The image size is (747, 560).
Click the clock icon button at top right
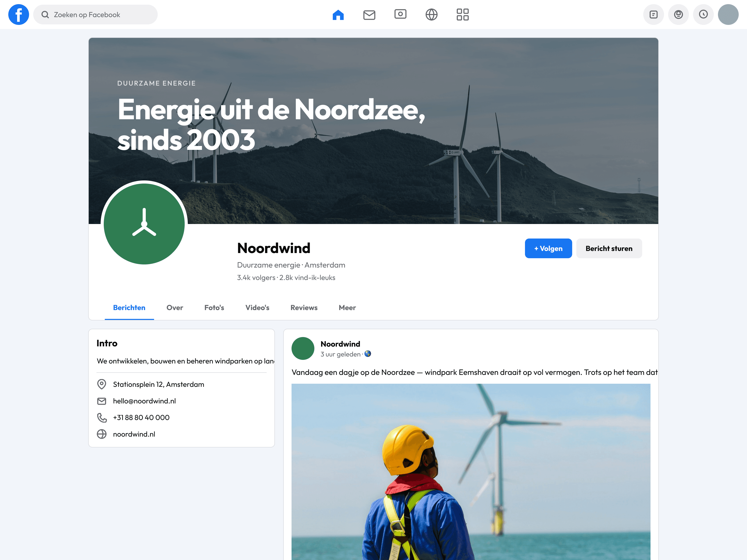(x=703, y=15)
